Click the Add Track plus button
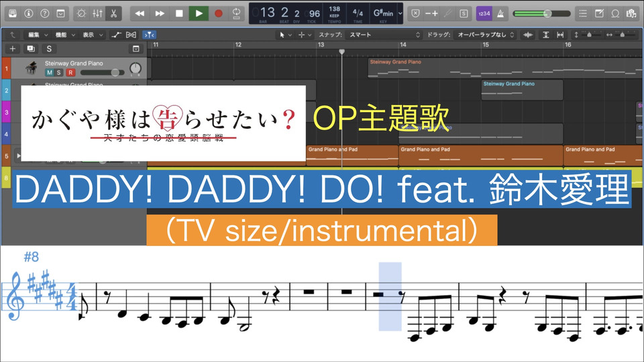This screenshot has width=644, height=362. point(13,49)
